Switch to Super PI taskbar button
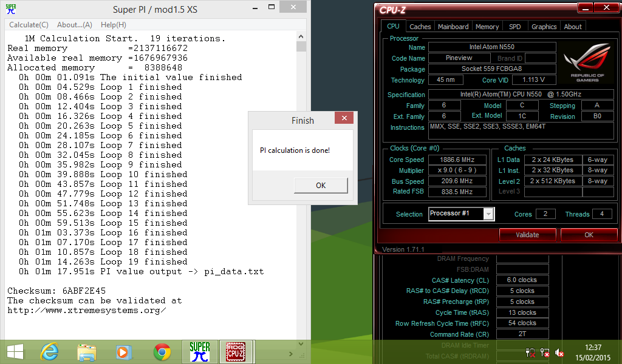The width and height of the screenshot is (622, 364). pyautogui.click(x=199, y=352)
